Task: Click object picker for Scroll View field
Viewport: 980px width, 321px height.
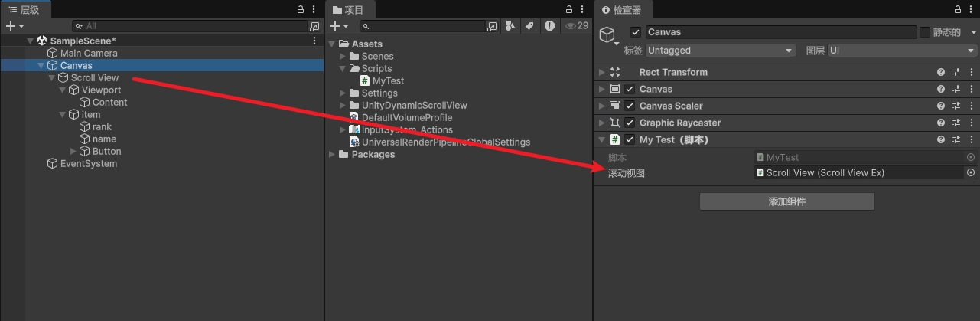Action: (x=971, y=173)
